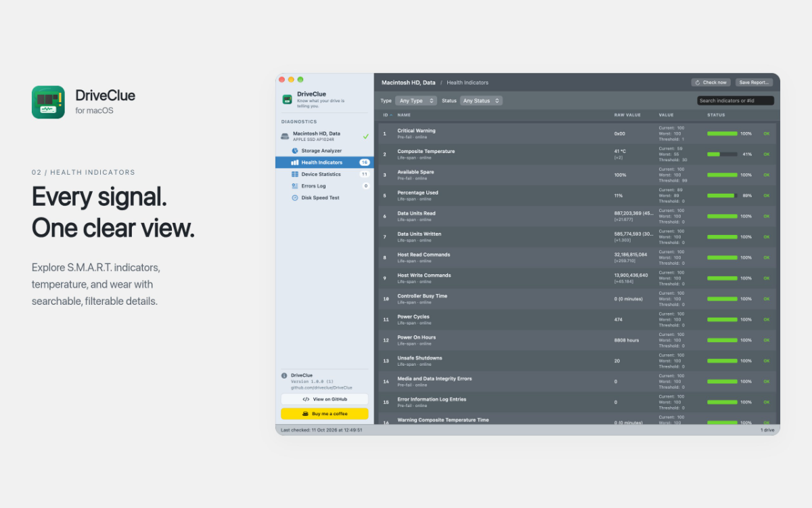Click the Macintosh HD, Data breadcrumb title

pyautogui.click(x=409, y=83)
